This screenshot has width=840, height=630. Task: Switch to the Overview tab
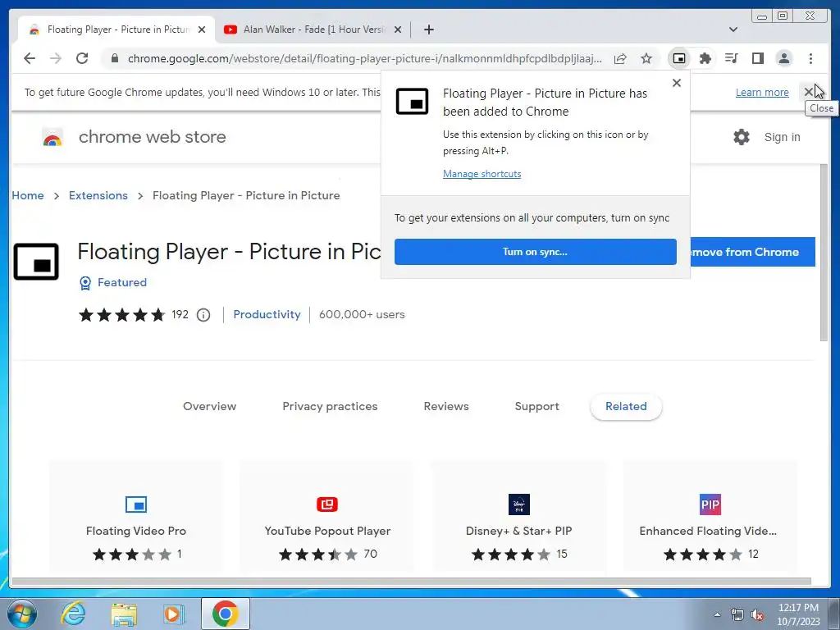(209, 406)
